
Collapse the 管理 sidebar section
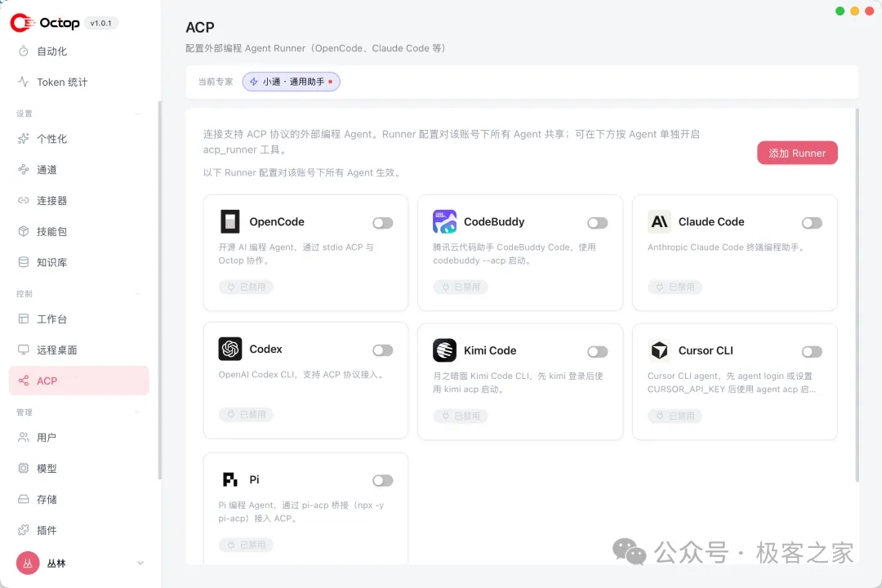point(138,412)
